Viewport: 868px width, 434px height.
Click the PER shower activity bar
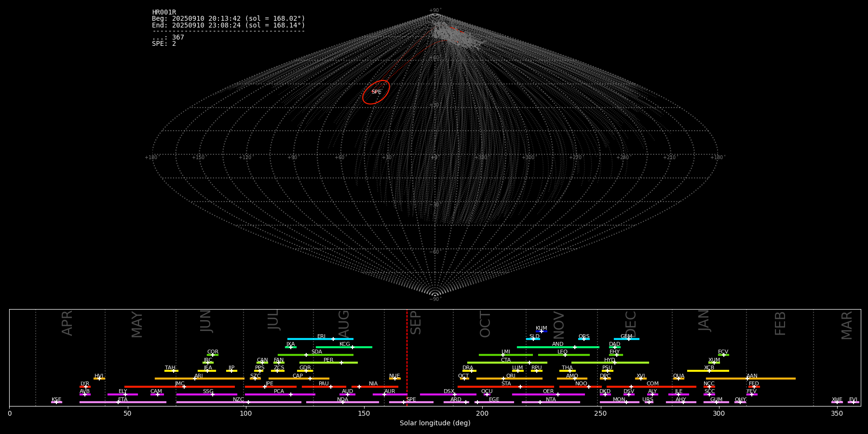[x=328, y=363]
